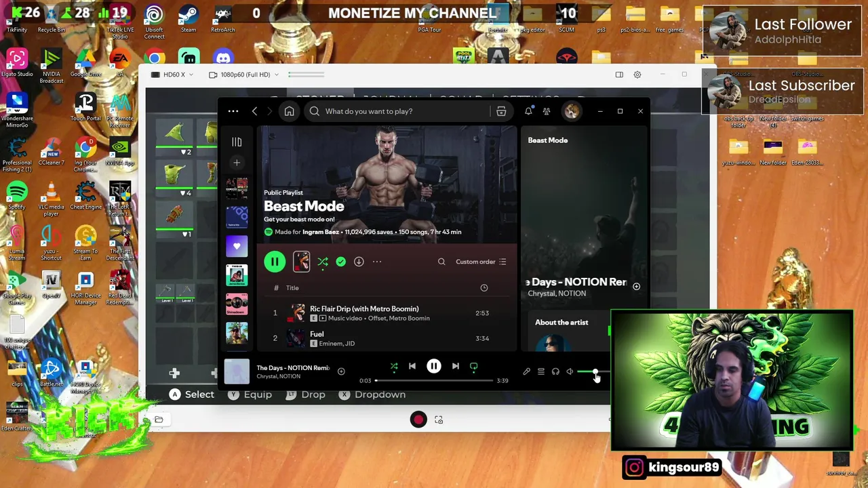This screenshot has width=868, height=488.
Task: Sort tracks by the duration clock column
Action: coord(484,288)
